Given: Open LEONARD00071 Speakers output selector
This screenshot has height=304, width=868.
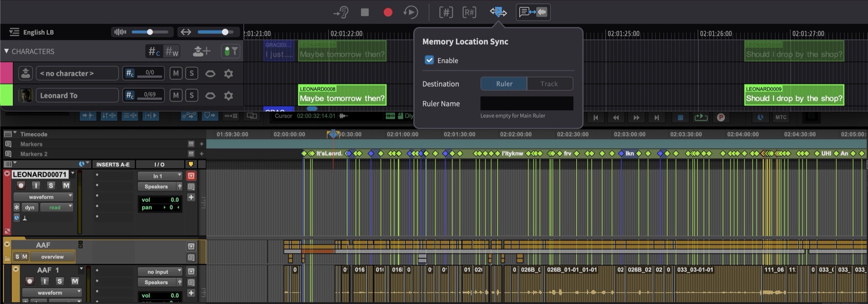Looking at the screenshot, I should point(156,186).
